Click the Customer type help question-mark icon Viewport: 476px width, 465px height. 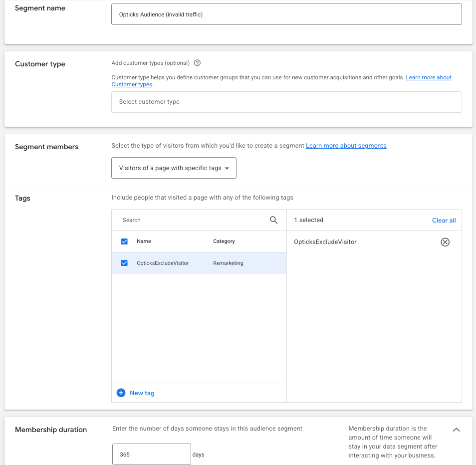pos(197,63)
